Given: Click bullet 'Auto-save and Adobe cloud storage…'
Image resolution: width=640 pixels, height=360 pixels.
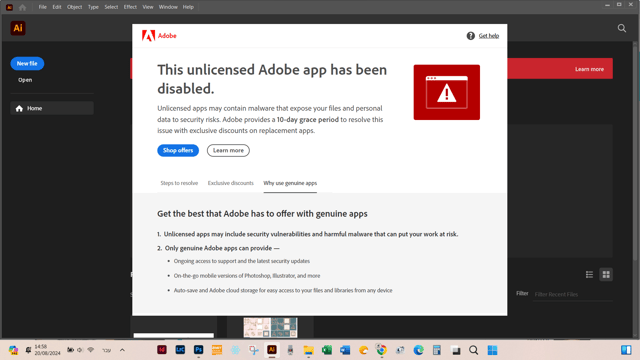Looking at the screenshot, I should point(283,290).
